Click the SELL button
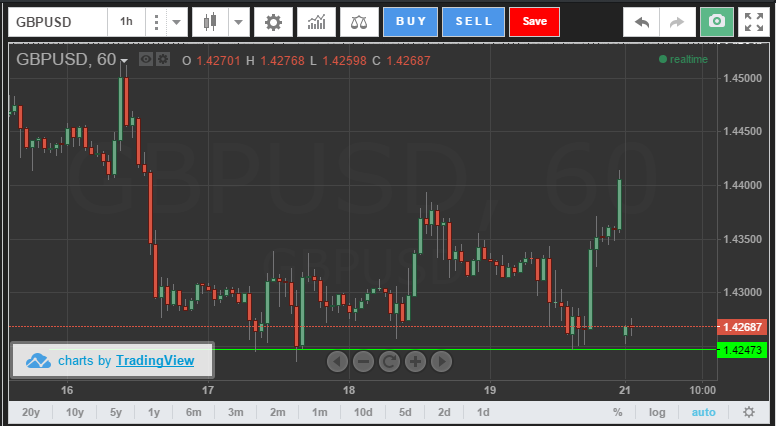This screenshot has height=426, width=776. tap(474, 22)
